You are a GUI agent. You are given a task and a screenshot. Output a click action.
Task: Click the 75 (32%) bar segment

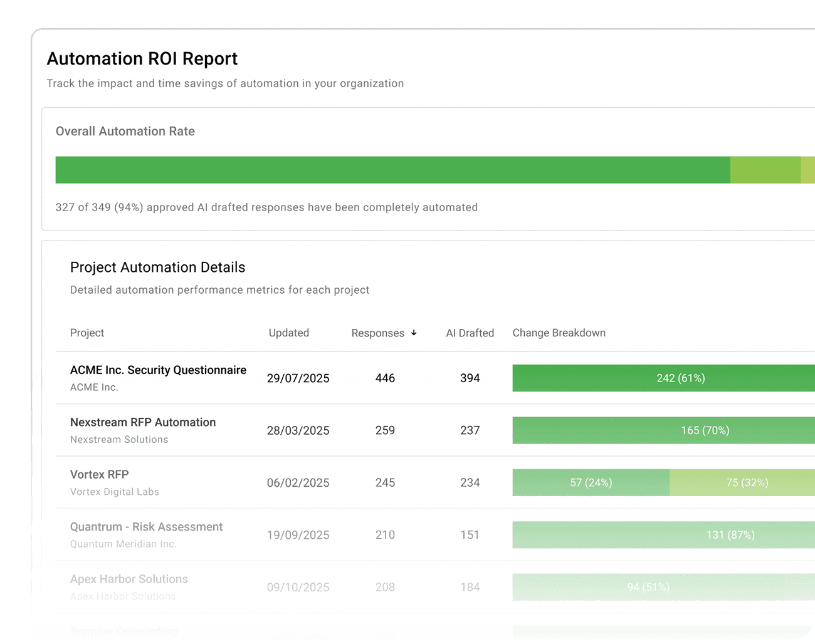click(742, 482)
